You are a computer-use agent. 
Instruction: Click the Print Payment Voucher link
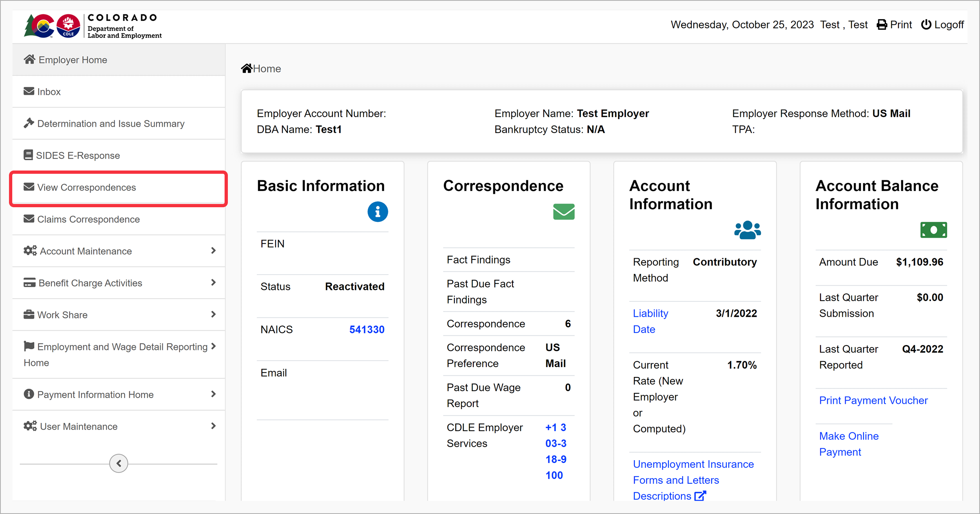tap(873, 401)
